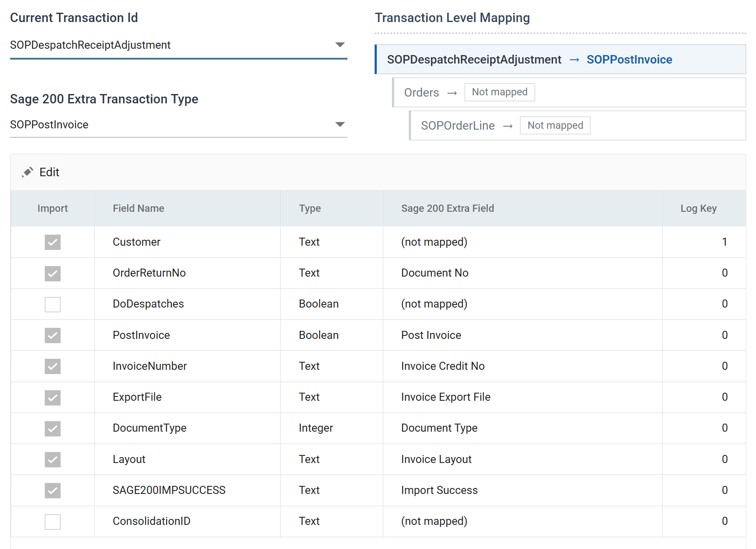756x549 pixels.
Task: Select the Invoice Layout field cell
Action: pyautogui.click(x=523, y=459)
